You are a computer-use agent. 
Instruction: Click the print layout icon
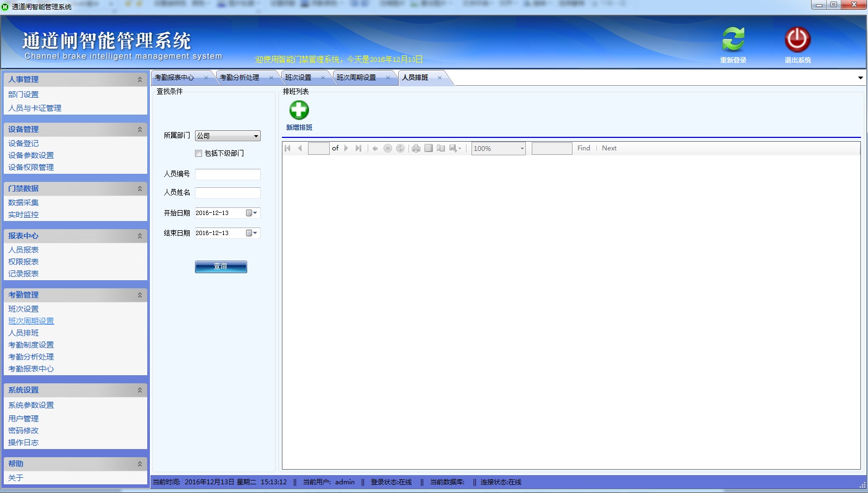pyautogui.click(x=429, y=148)
